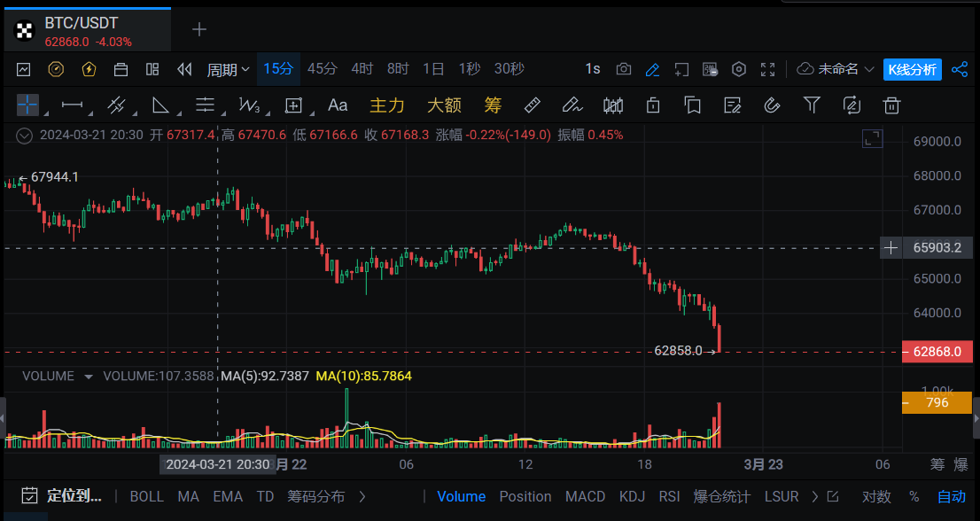Select the ruler measurement tool
Image resolution: width=980 pixels, height=521 pixels.
pyautogui.click(x=532, y=105)
